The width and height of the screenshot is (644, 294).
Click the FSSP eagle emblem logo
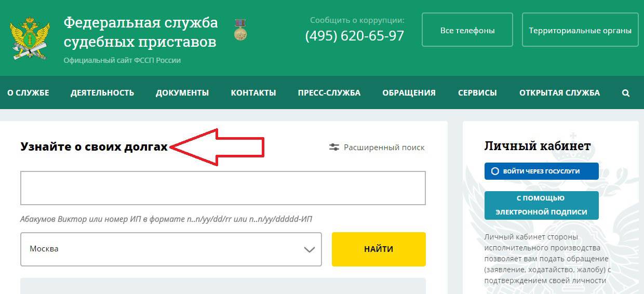[x=30, y=39]
